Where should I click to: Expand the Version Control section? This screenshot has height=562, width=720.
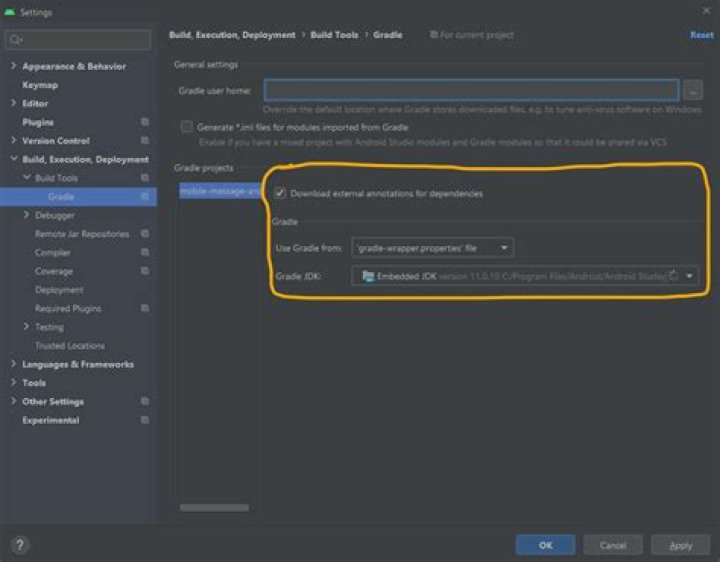click(x=13, y=140)
